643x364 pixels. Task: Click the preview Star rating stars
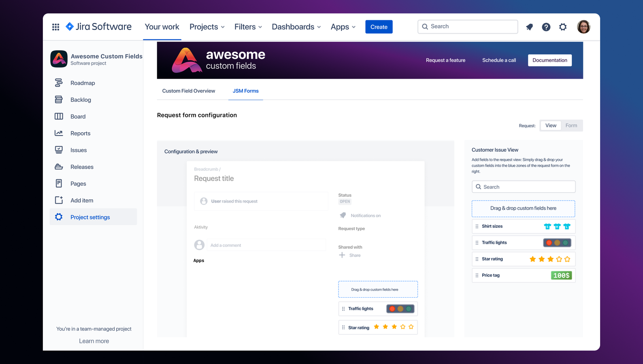pyautogui.click(x=394, y=327)
